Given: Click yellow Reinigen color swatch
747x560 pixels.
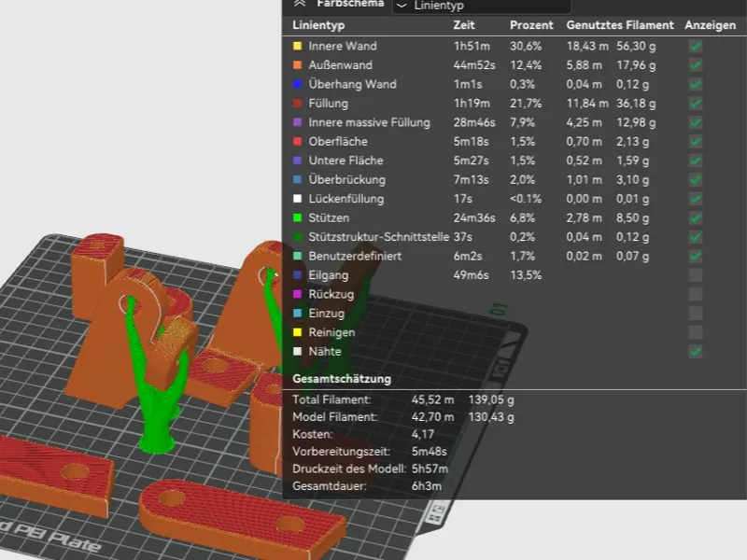Looking at the screenshot, I should click(297, 332).
